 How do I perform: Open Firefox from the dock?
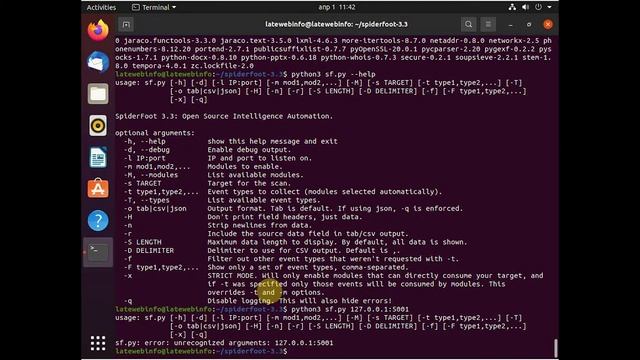pyautogui.click(x=98, y=31)
